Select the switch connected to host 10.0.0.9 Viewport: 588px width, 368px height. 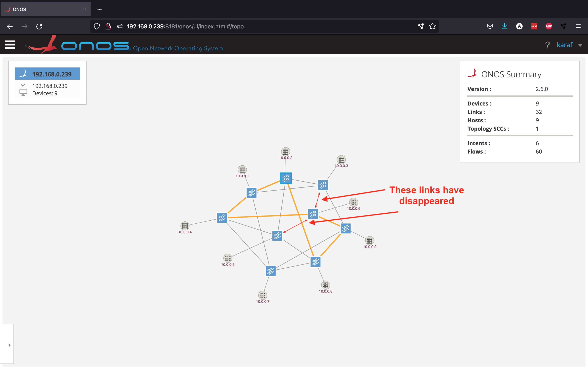click(345, 228)
